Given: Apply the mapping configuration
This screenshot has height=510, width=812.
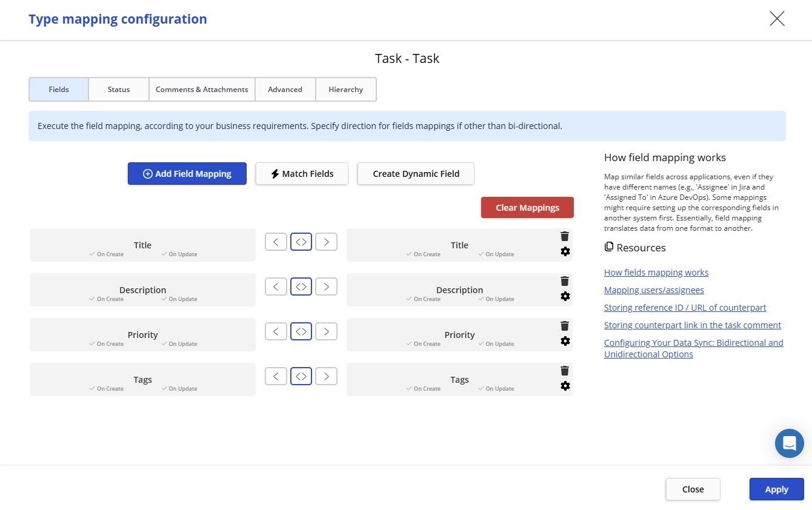Looking at the screenshot, I should click(776, 489).
